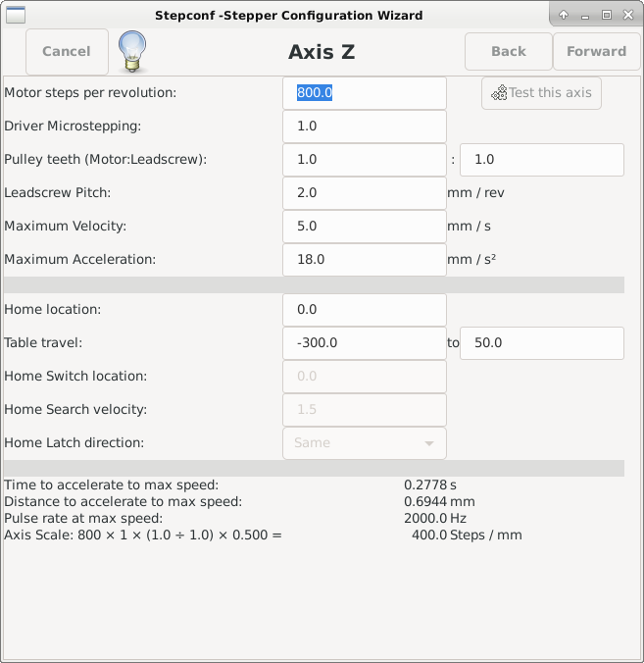Click the 'mm / s²' unit label
This screenshot has height=663, width=644.
pyautogui.click(x=471, y=260)
